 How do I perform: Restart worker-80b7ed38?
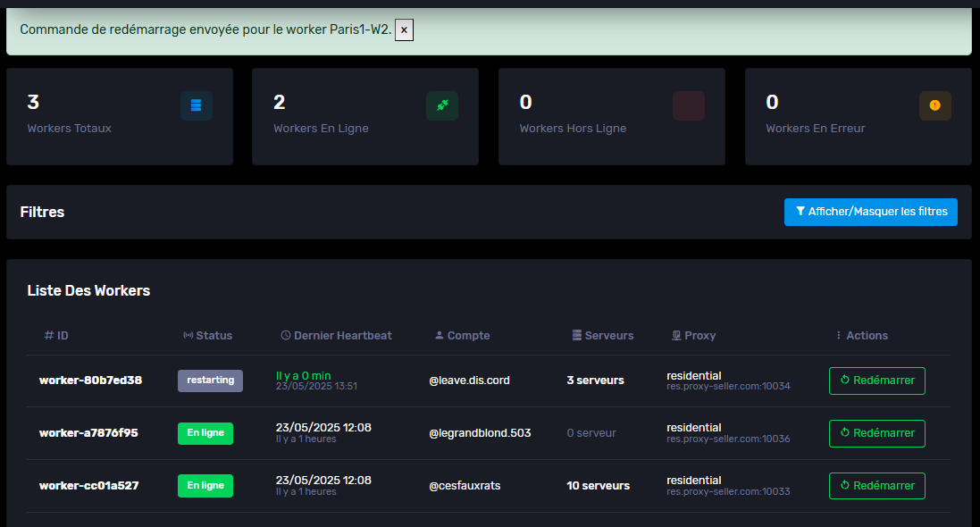pyautogui.click(x=876, y=381)
